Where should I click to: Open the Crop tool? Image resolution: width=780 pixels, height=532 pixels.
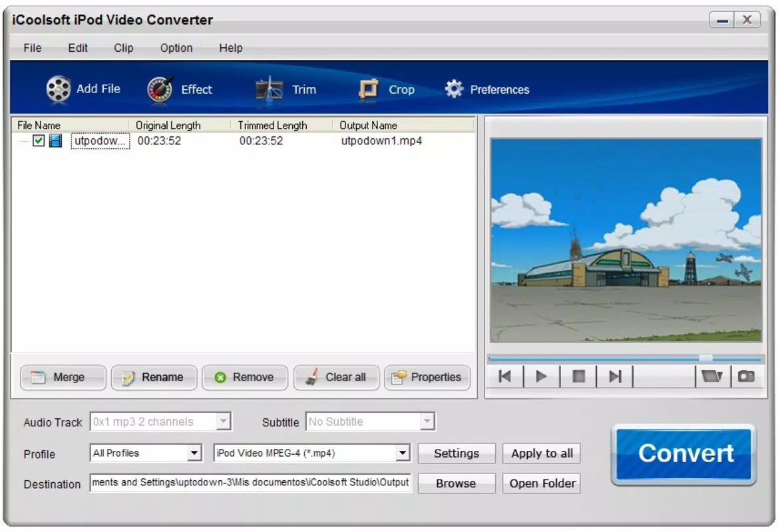pyautogui.click(x=387, y=90)
